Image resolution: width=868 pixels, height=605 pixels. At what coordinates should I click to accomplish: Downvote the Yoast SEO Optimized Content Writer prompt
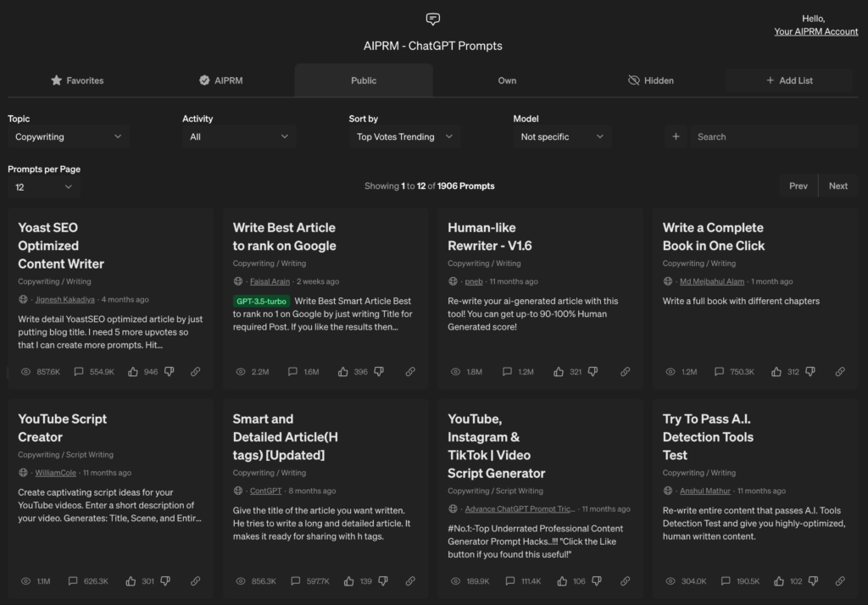click(170, 371)
